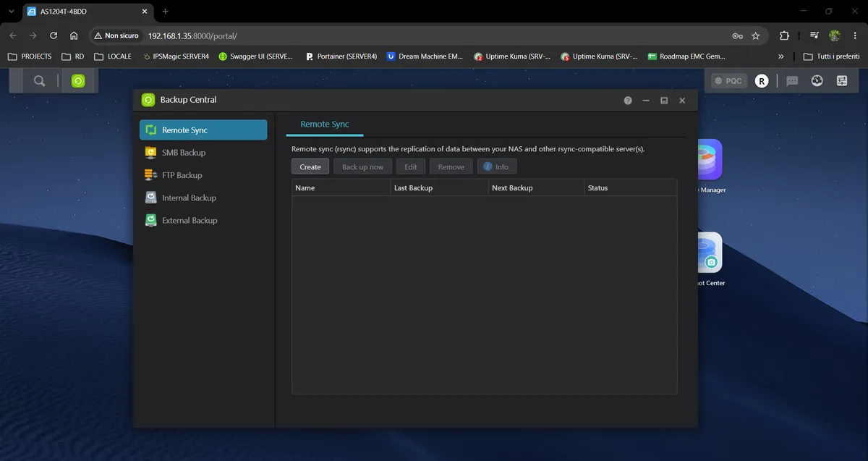The height and width of the screenshot is (461, 868).
Task: Click the Create button
Action: click(x=310, y=167)
